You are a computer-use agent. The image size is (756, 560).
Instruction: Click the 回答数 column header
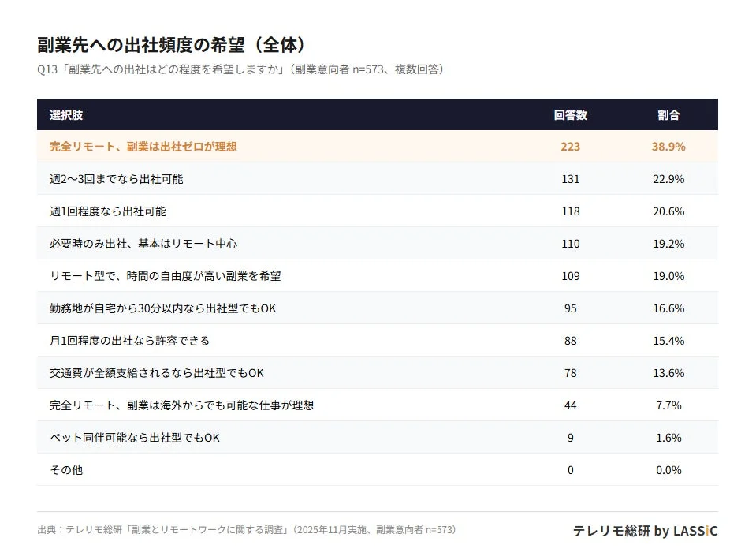point(570,115)
